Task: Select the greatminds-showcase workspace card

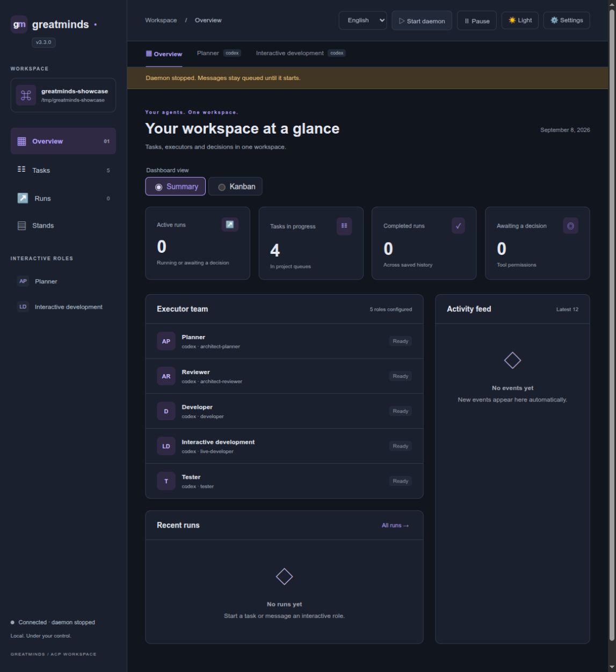Action: pos(63,96)
